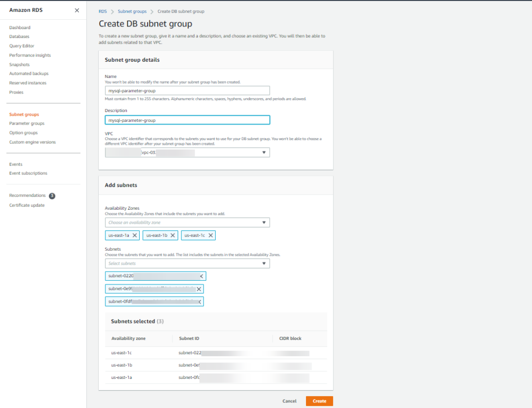Click the Subnet ID column header
Image resolution: width=532 pixels, height=408 pixels.
(x=189, y=338)
